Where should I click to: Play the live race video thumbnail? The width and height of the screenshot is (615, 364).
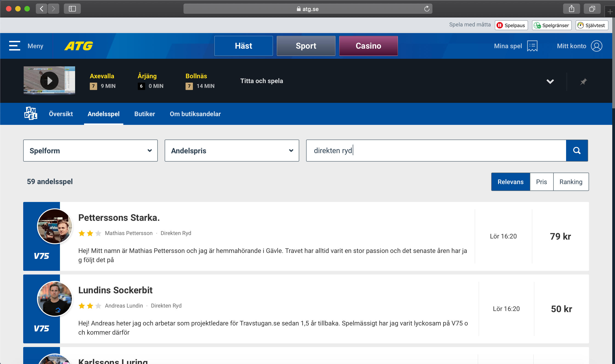tap(49, 81)
